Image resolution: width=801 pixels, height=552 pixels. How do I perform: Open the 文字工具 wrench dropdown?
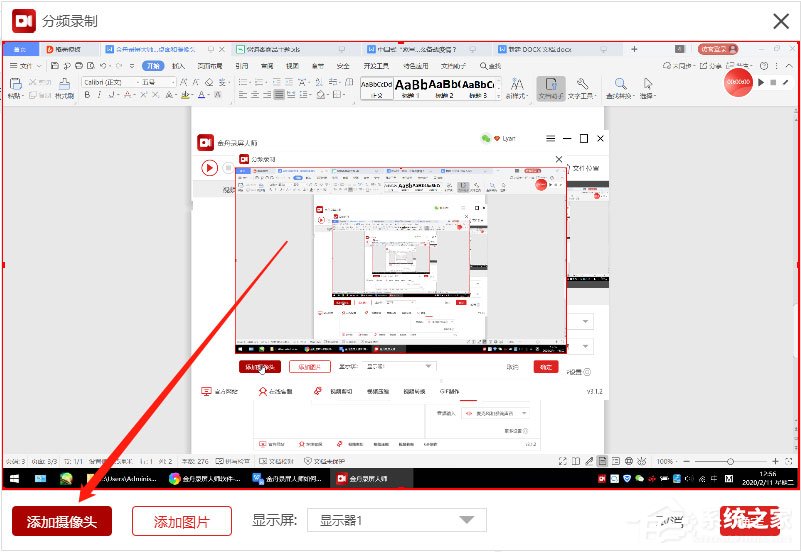point(582,88)
